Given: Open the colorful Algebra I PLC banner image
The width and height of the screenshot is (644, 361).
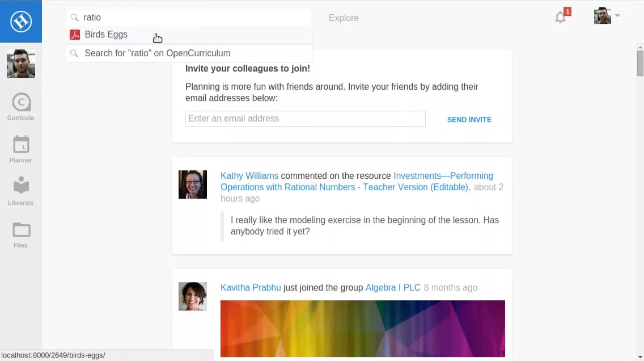Looking at the screenshot, I should pyautogui.click(x=363, y=329).
